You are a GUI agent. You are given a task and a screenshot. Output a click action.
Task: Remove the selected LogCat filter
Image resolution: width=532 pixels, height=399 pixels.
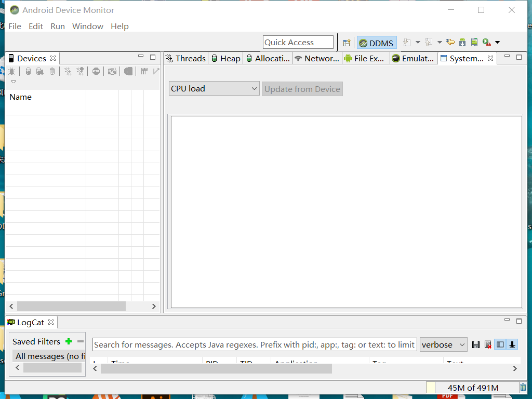click(x=81, y=341)
